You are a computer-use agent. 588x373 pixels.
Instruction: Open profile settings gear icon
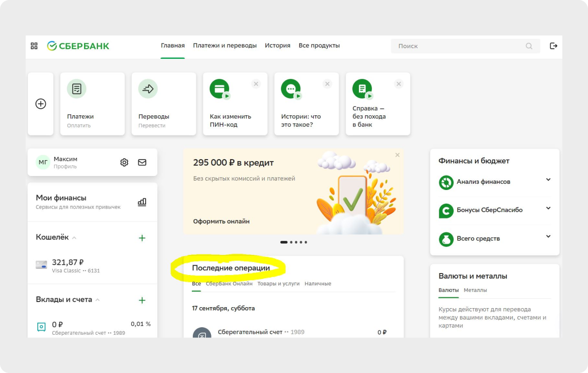coord(124,162)
